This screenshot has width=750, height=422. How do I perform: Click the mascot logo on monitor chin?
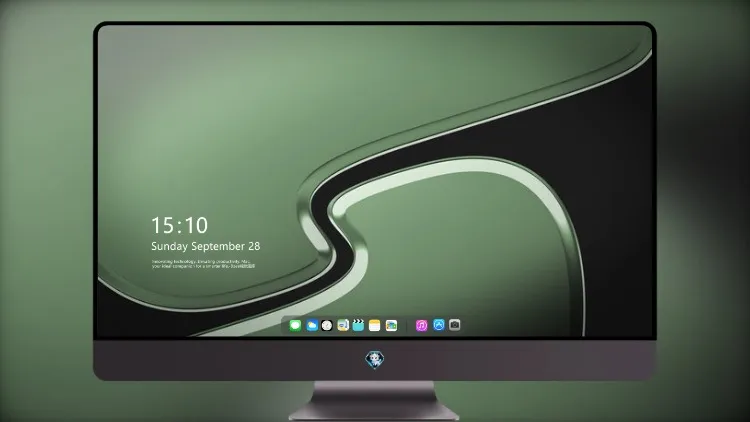375,360
